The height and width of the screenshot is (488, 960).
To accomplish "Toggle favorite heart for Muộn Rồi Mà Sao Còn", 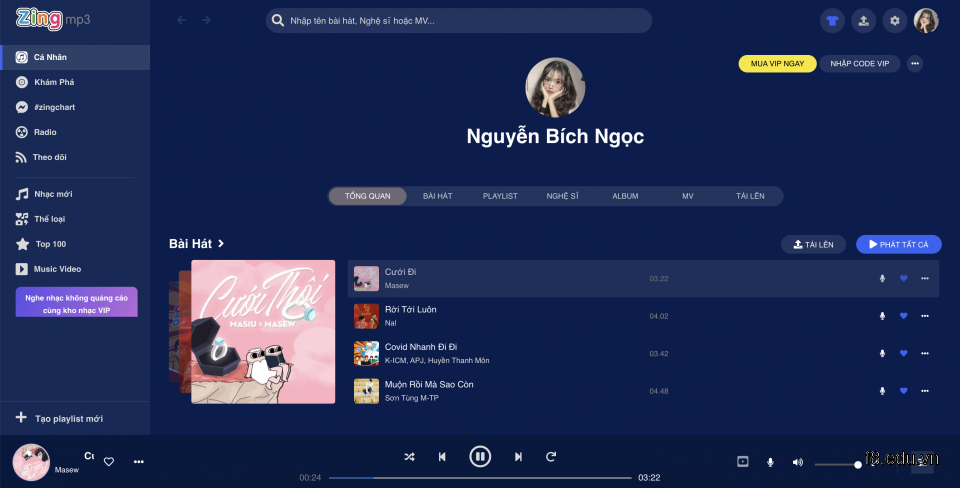I will click(903, 391).
